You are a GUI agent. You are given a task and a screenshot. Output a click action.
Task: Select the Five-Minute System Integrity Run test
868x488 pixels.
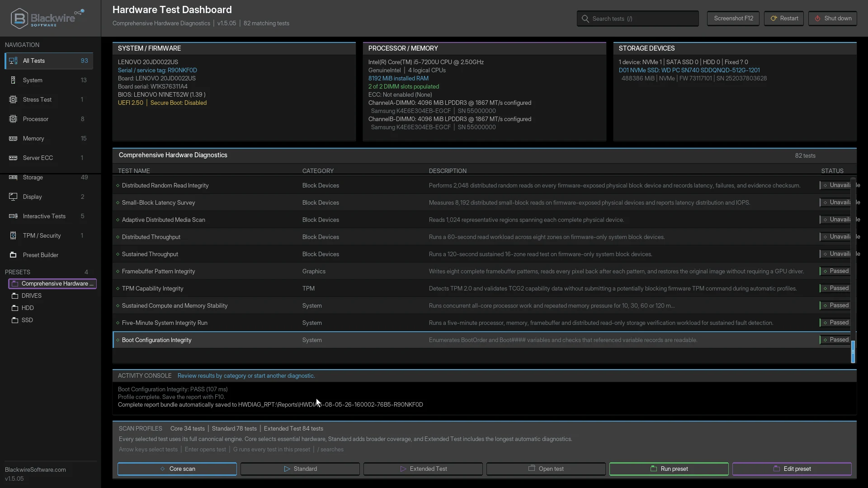(481, 323)
